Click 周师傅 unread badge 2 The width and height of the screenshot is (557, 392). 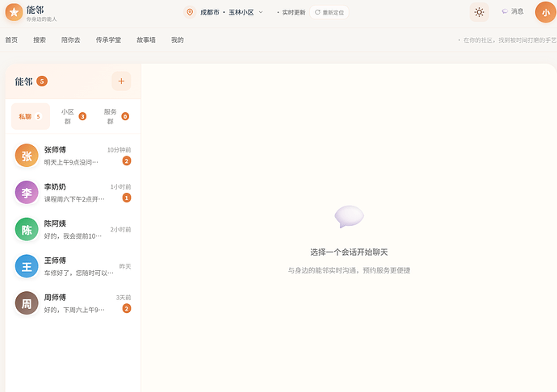[x=127, y=309]
